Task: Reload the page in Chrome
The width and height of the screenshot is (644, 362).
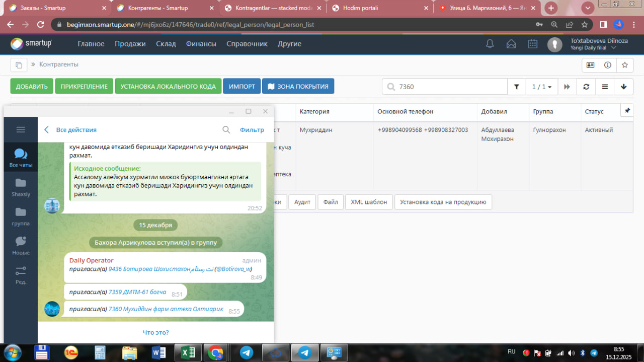Action: tap(40, 24)
